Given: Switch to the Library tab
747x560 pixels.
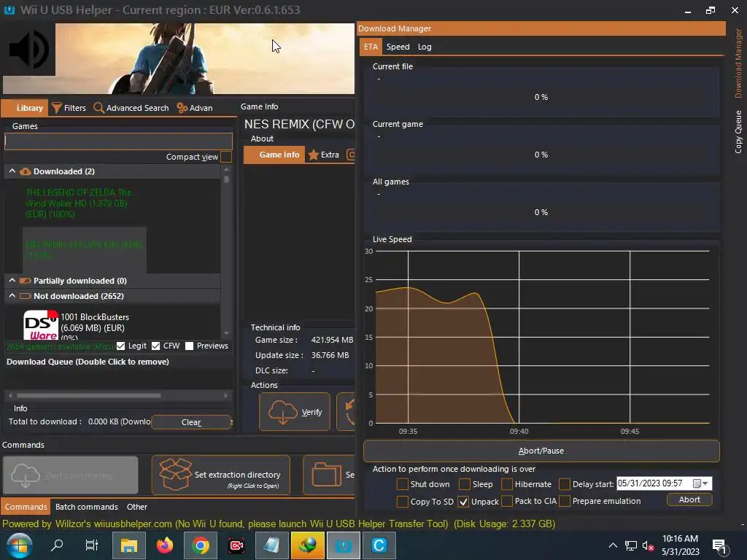Looking at the screenshot, I should pyautogui.click(x=25, y=108).
